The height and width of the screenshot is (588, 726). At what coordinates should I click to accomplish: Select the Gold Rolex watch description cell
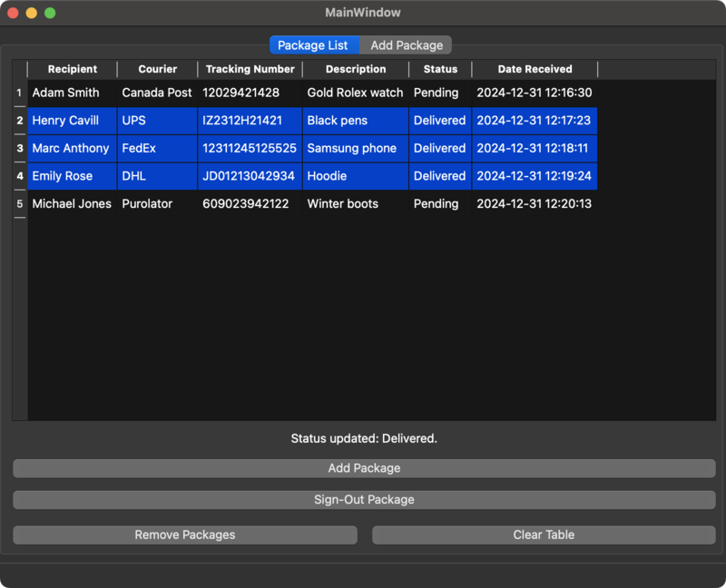355,93
